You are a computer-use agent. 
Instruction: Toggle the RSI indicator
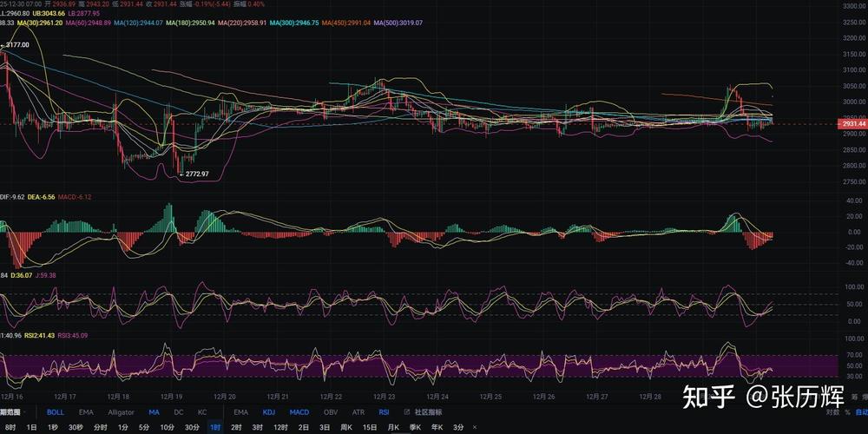[x=385, y=412]
